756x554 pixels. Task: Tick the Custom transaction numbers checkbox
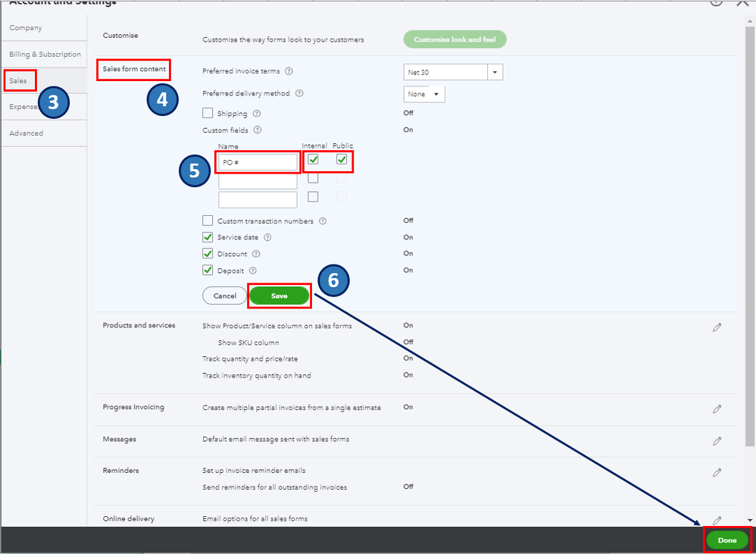[x=208, y=221]
